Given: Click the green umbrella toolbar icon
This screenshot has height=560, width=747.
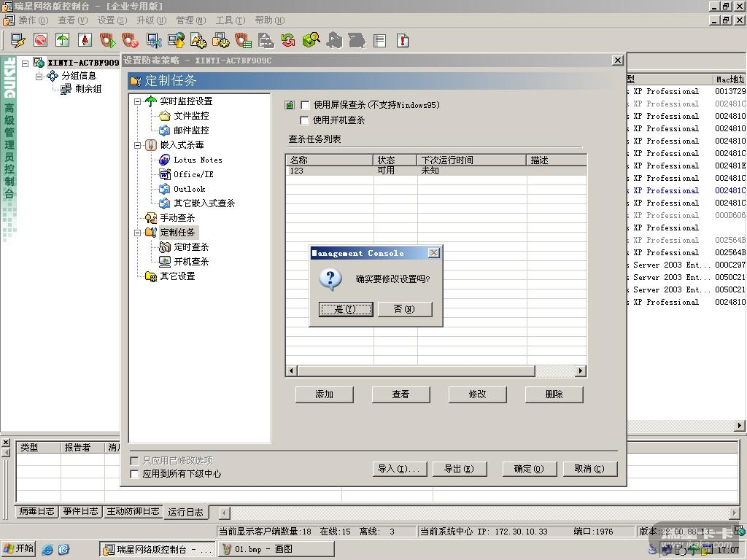Looking at the screenshot, I should [x=63, y=41].
